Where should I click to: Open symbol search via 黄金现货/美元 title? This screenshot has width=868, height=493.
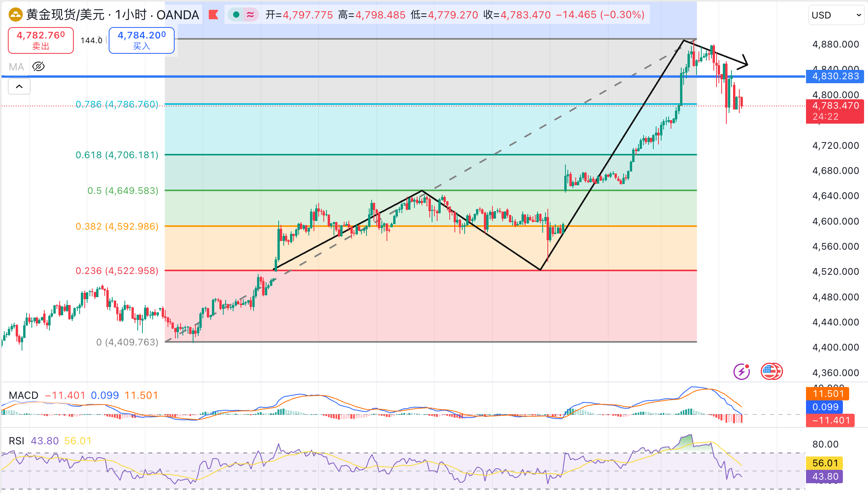65,15
